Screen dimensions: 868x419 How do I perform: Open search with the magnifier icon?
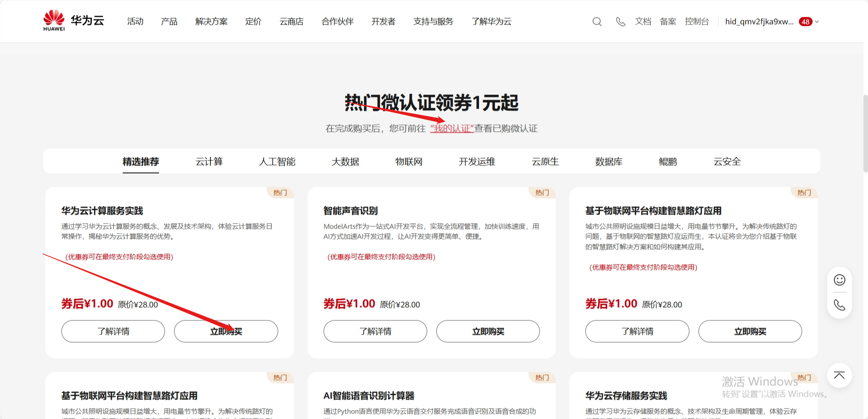pos(597,22)
